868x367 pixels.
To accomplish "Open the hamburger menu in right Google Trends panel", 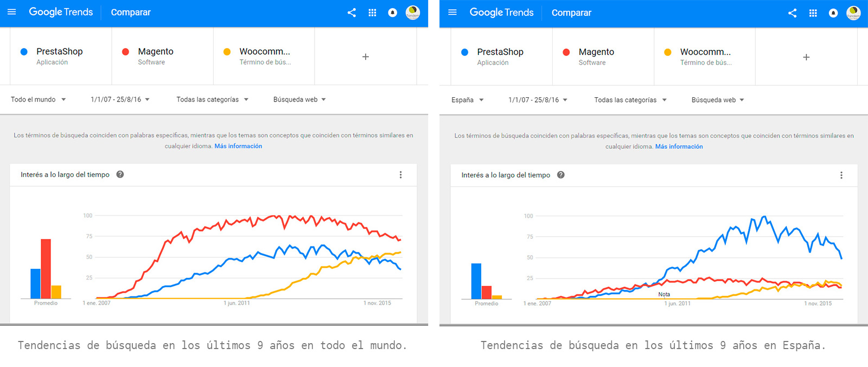I will (x=452, y=12).
